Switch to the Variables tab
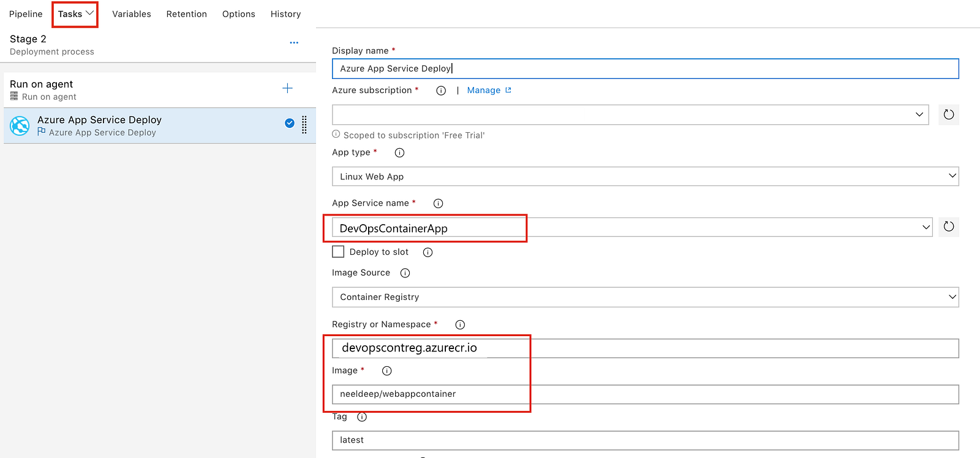Screen dimensions: 980x458 131,14
